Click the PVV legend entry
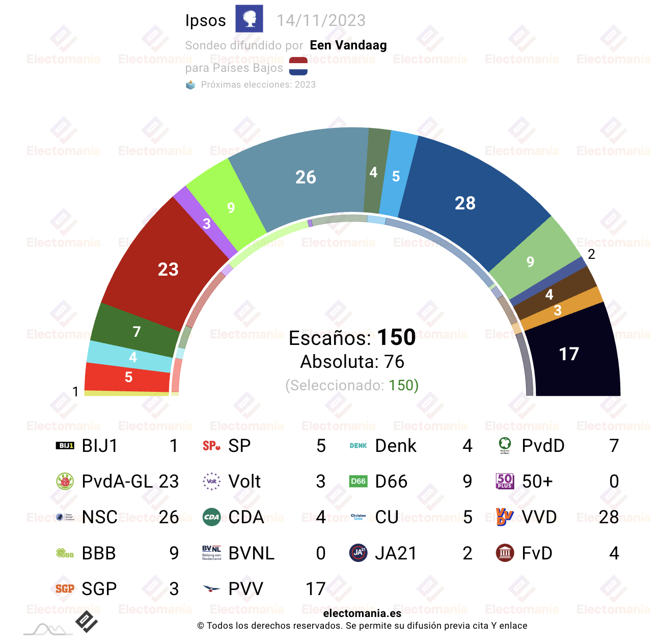659x644 pixels. click(264, 588)
